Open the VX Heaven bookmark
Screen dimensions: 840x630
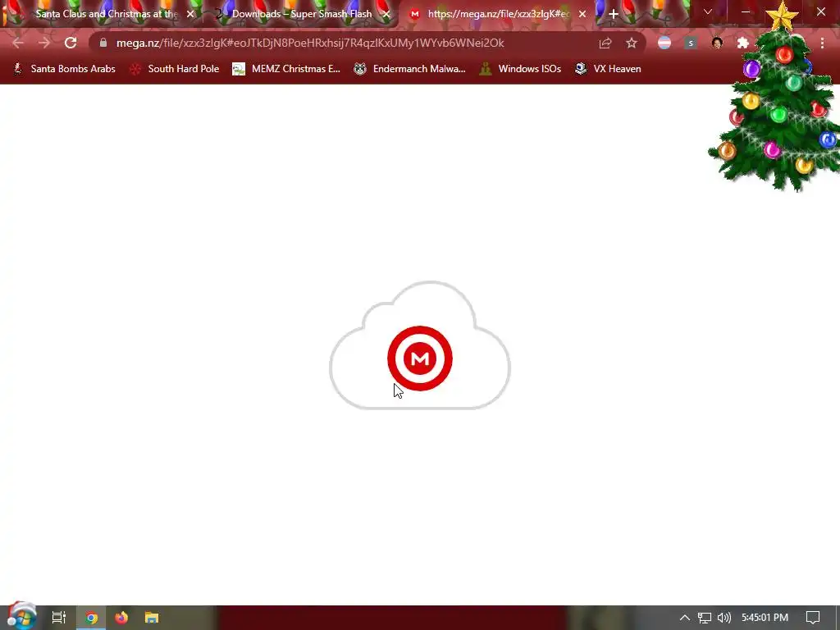click(608, 69)
